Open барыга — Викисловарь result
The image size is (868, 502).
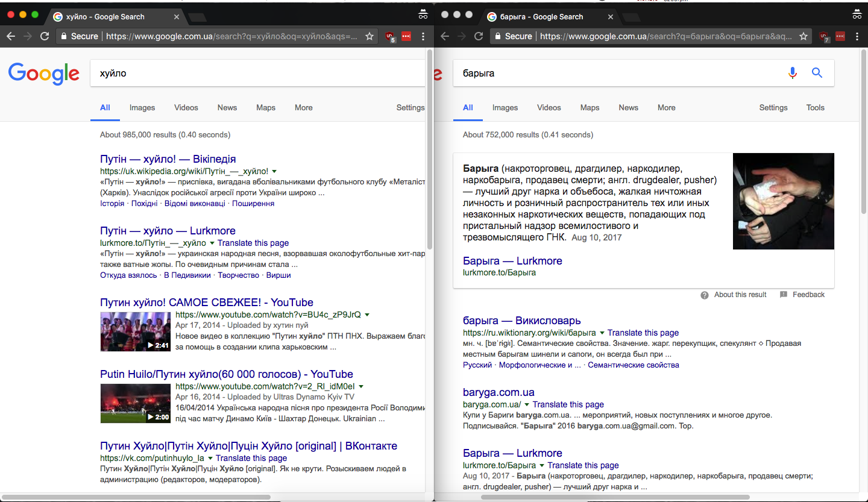coord(522,321)
